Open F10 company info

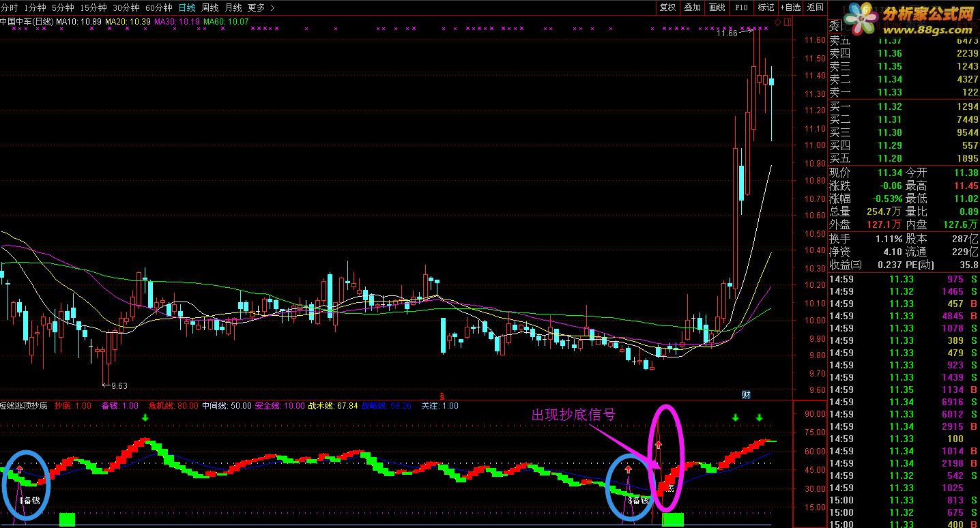pos(741,8)
